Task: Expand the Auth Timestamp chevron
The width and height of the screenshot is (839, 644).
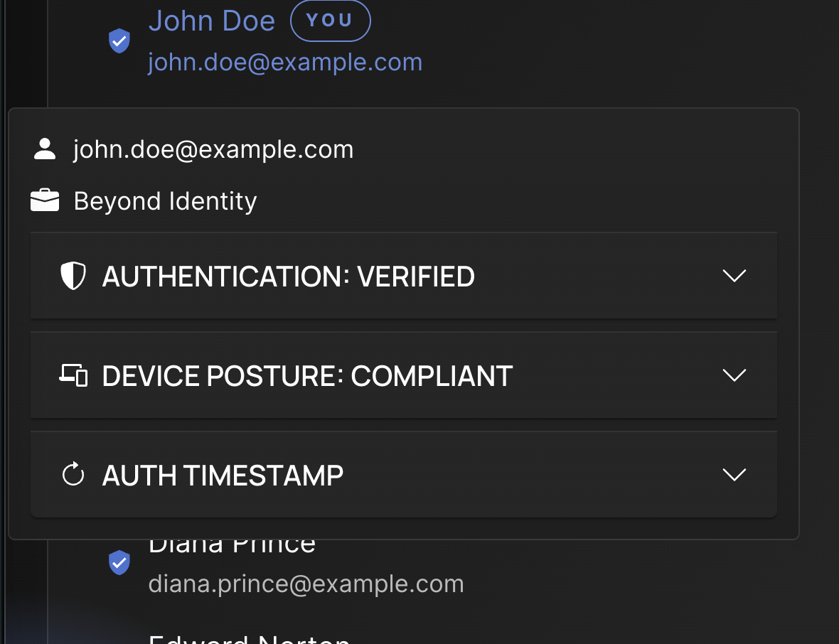Action: click(x=733, y=474)
